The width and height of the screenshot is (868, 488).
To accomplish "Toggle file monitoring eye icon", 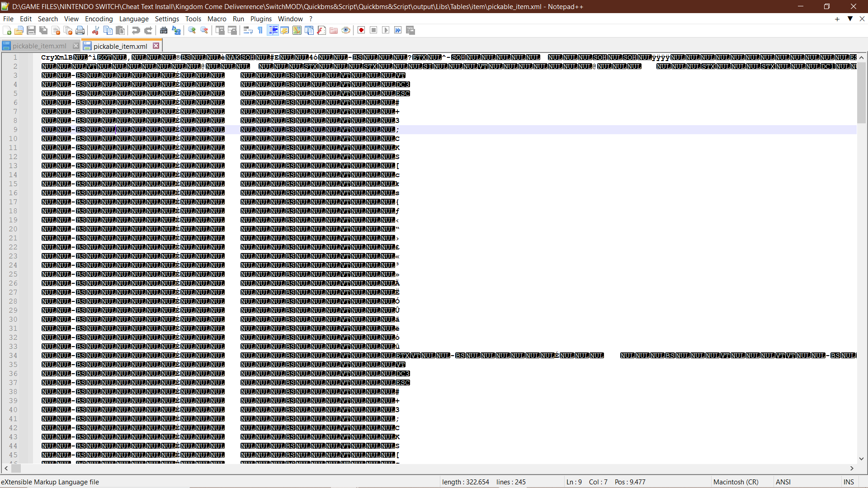I will [x=346, y=30].
